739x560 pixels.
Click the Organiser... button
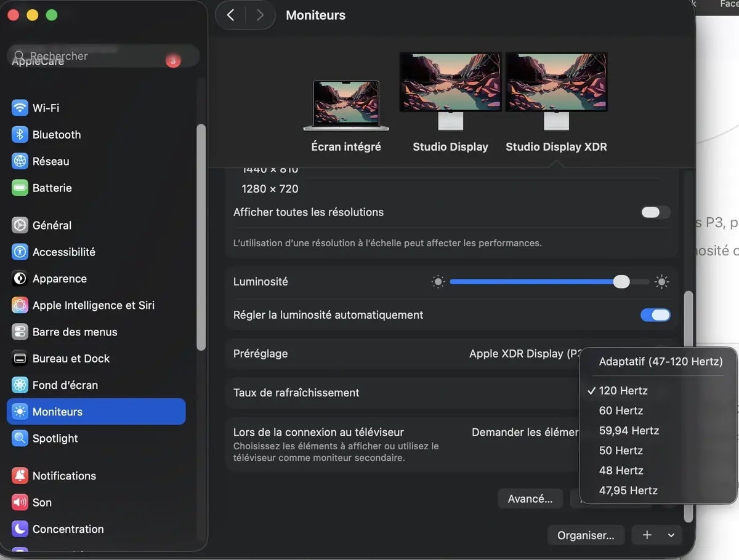[x=586, y=535]
